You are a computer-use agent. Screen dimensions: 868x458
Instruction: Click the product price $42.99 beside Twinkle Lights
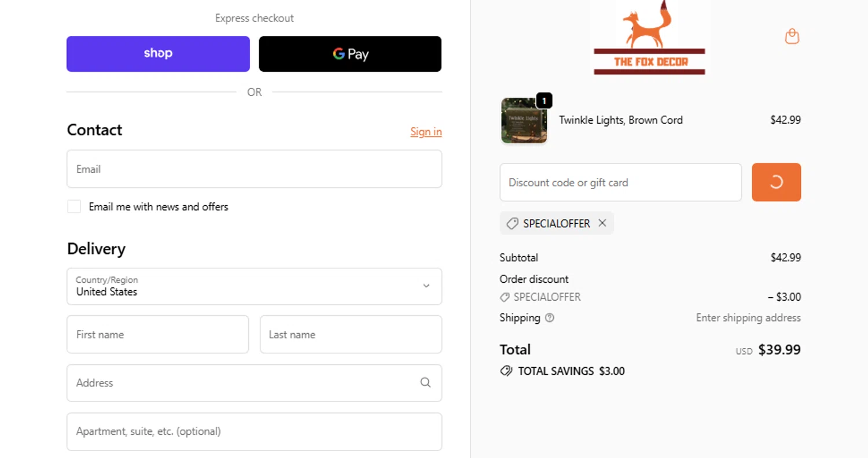pos(785,120)
